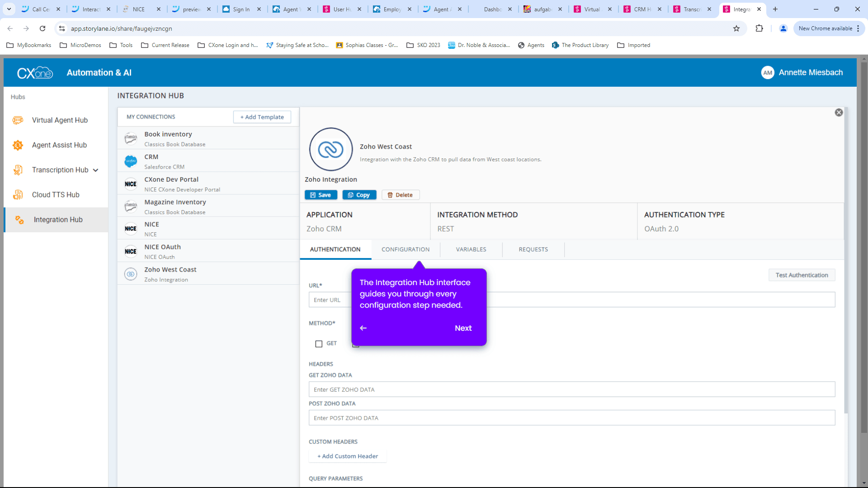Image resolution: width=868 pixels, height=488 pixels.
Task: Delete the Zoho integration
Action: coord(400,195)
